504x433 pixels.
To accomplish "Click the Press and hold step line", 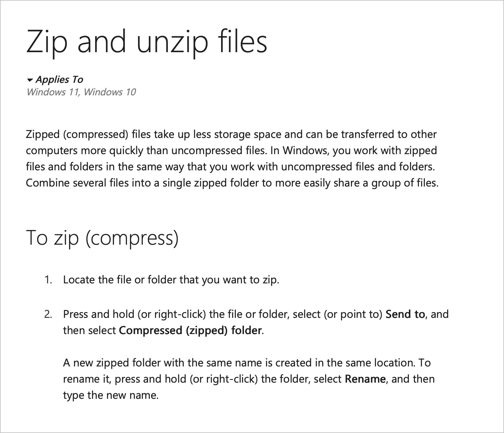I will click(256, 314).
